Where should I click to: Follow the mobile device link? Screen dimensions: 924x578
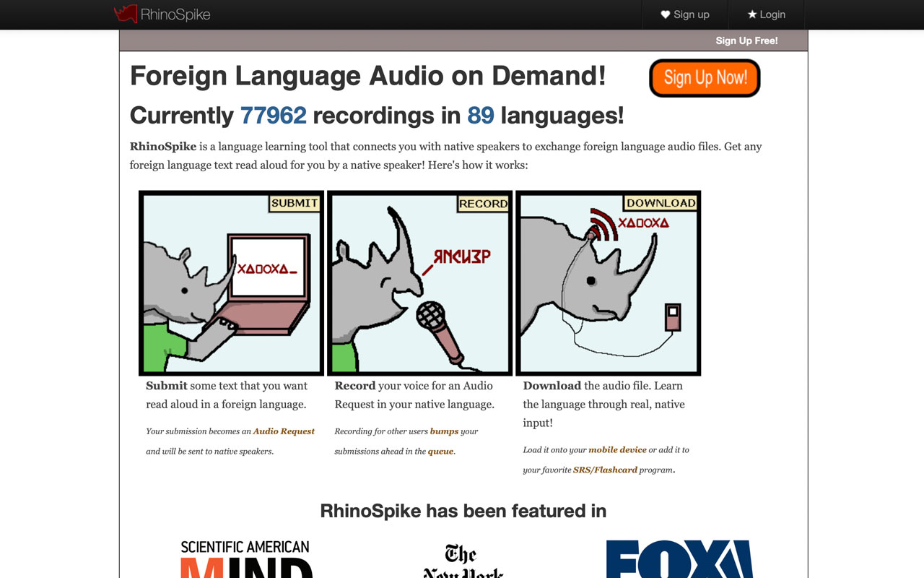coord(617,450)
